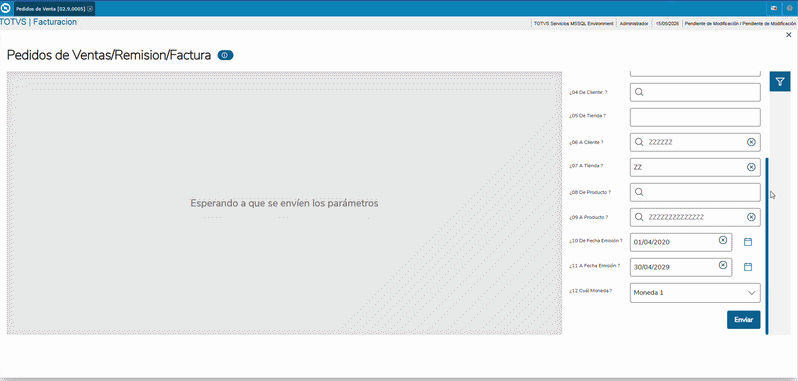Click the search icon in the 06 A Cliente field

pos(639,142)
